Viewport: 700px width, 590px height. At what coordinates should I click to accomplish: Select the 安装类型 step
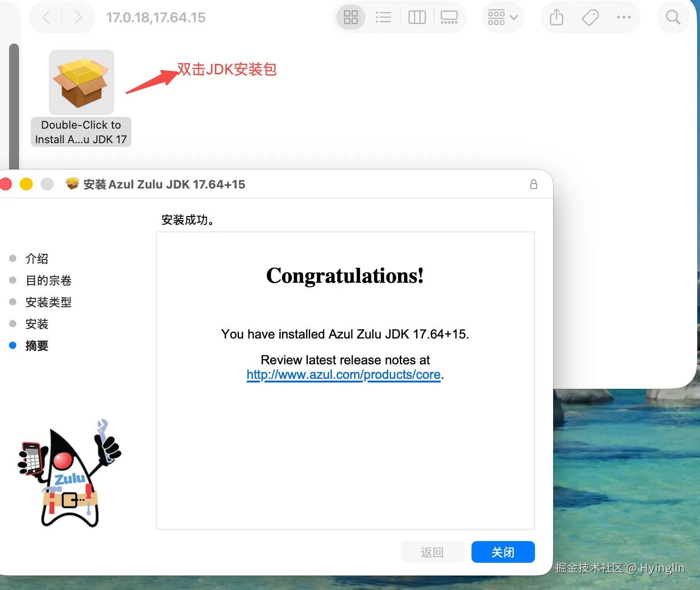click(x=49, y=302)
